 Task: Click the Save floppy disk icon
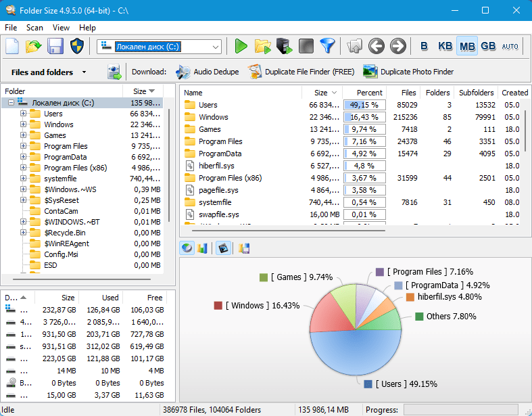(x=55, y=46)
